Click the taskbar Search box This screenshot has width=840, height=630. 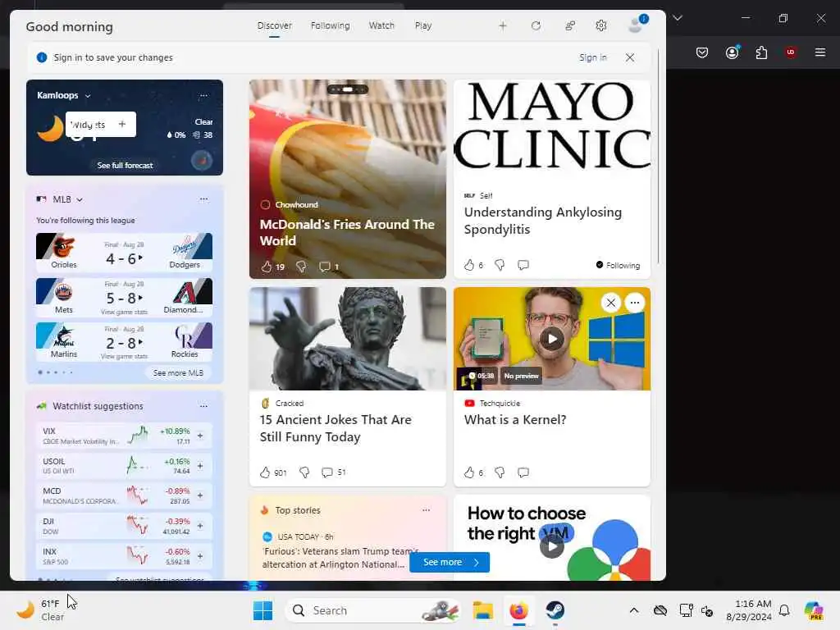point(373,610)
